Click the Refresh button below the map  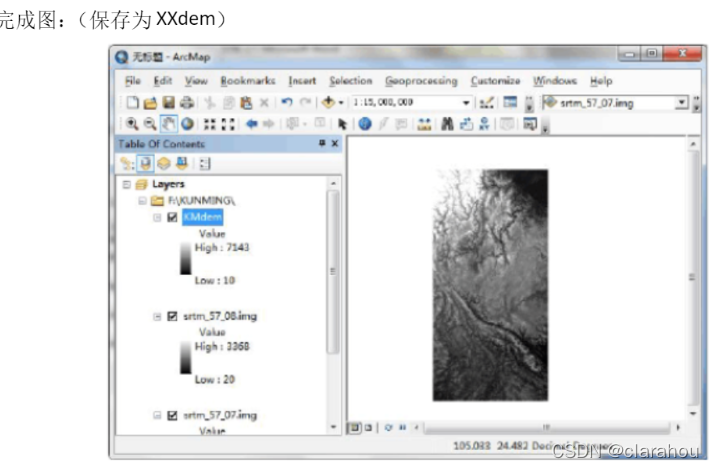click(x=388, y=427)
